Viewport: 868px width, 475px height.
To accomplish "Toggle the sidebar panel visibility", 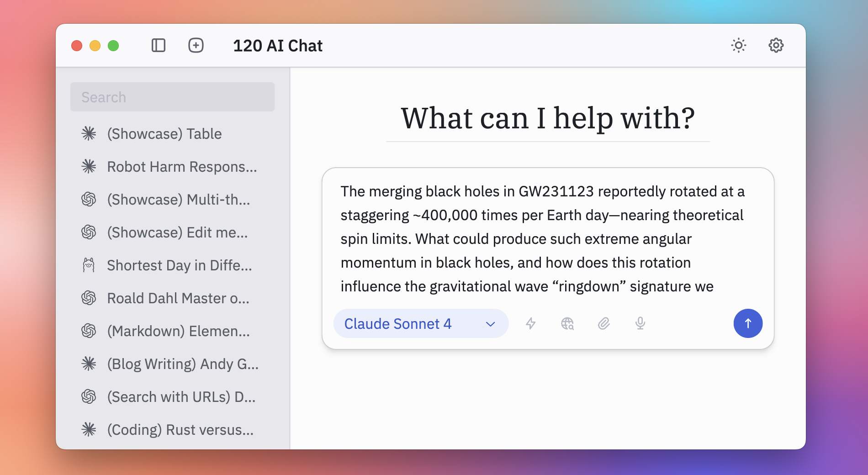I will pos(158,46).
